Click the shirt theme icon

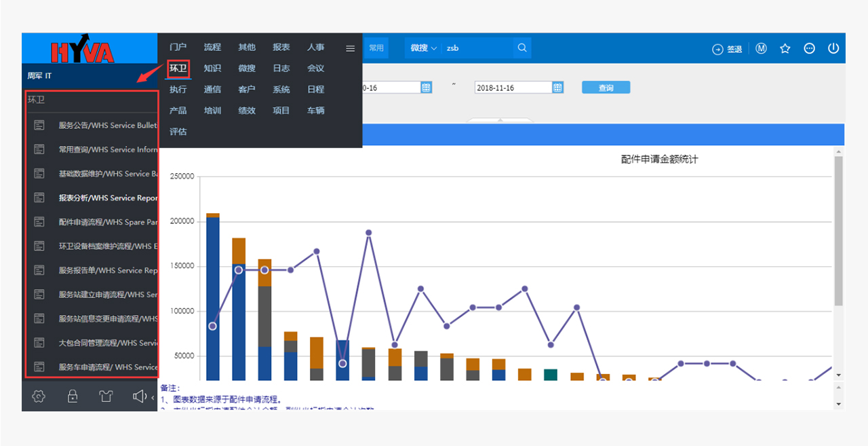point(106,396)
